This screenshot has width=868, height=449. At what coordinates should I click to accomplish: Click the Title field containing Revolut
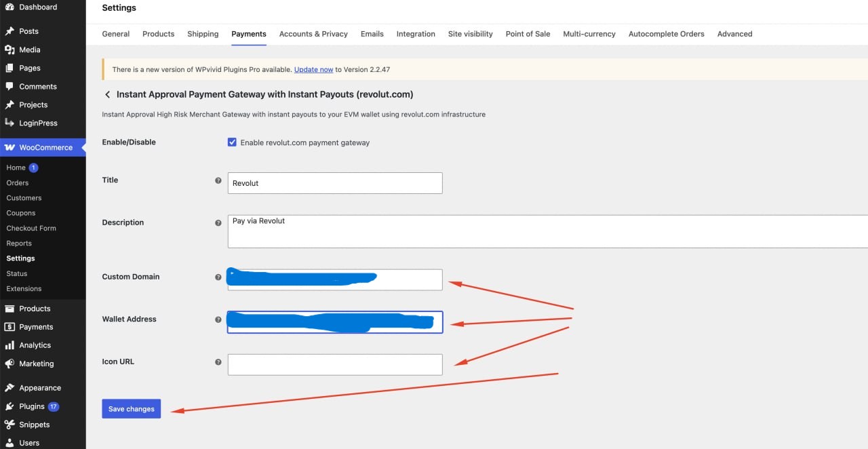pyautogui.click(x=335, y=183)
